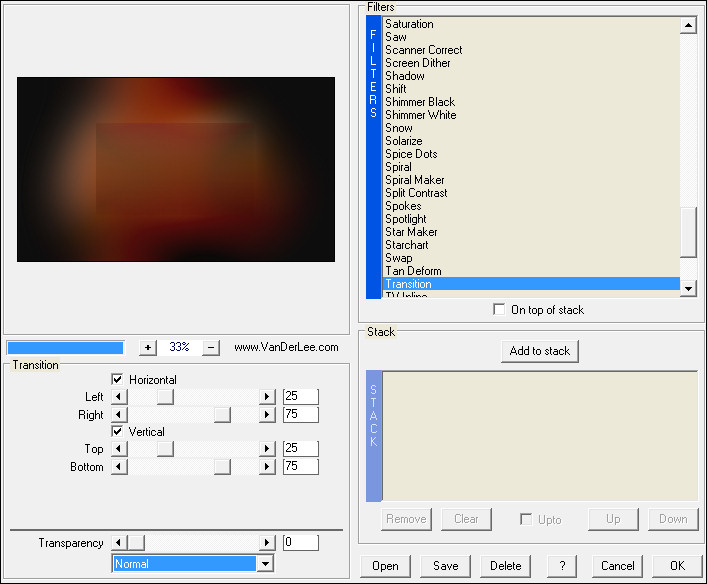Click the Clear stack button

point(466,519)
